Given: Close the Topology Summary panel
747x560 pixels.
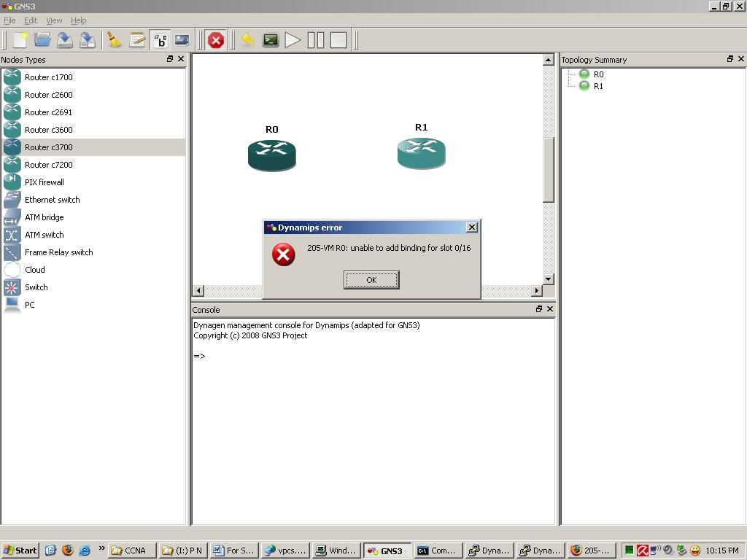Looking at the screenshot, I should point(741,59).
